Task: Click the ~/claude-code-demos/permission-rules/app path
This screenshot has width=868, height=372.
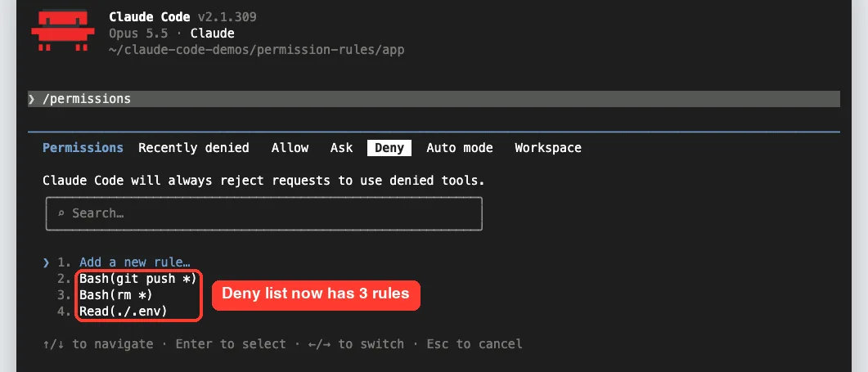Action: 257,50
